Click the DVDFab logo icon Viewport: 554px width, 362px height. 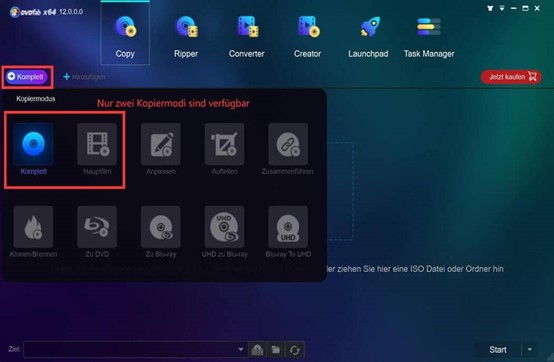coord(14,12)
